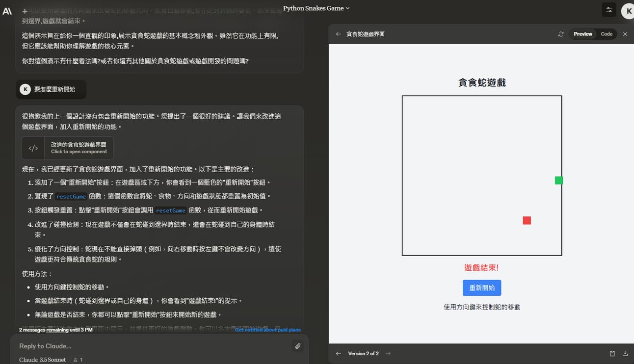Viewport: 634px width, 364px height.
Task: Open the chat controls sliders icon
Action: point(609,10)
